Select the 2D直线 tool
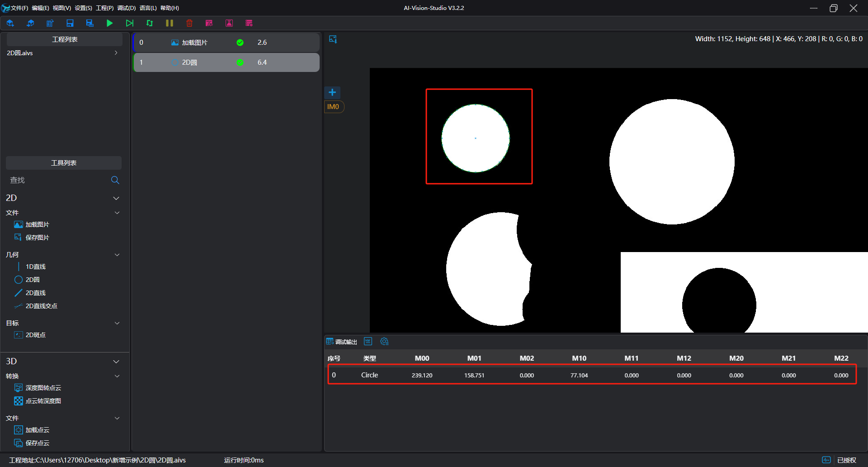868x467 pixels. 30,293
